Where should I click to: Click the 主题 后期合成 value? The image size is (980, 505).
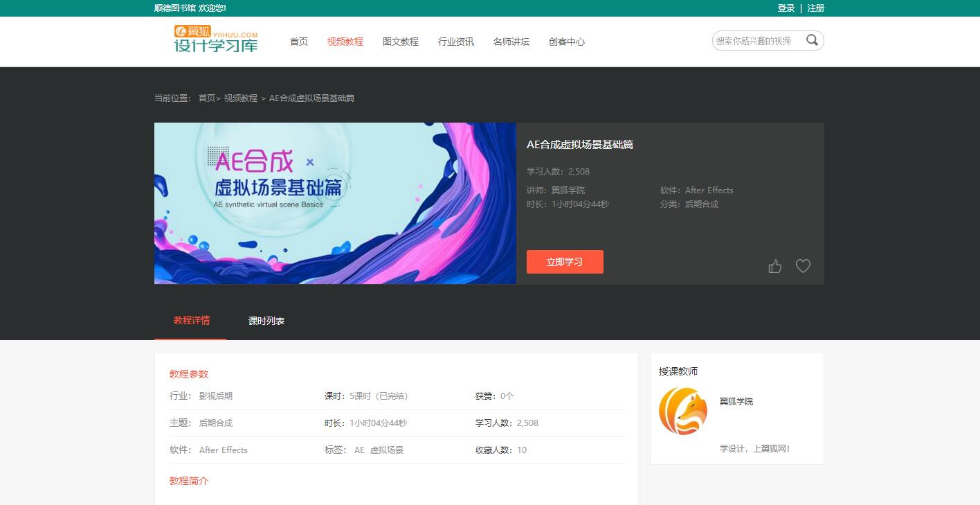click(x=216, y=423)
